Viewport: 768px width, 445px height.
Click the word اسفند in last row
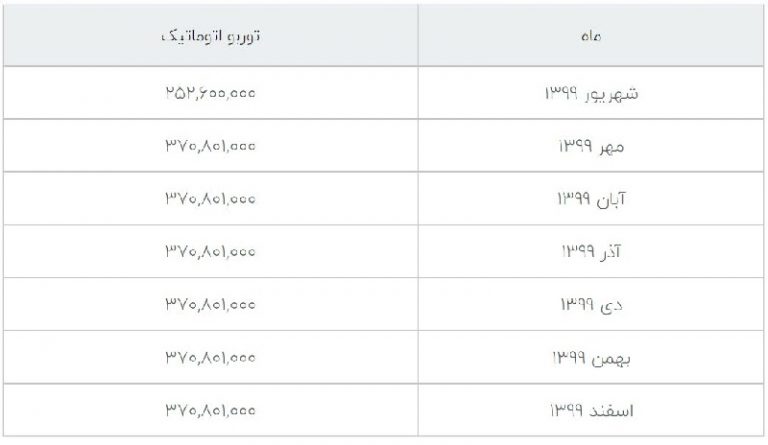tap(611, 410)
